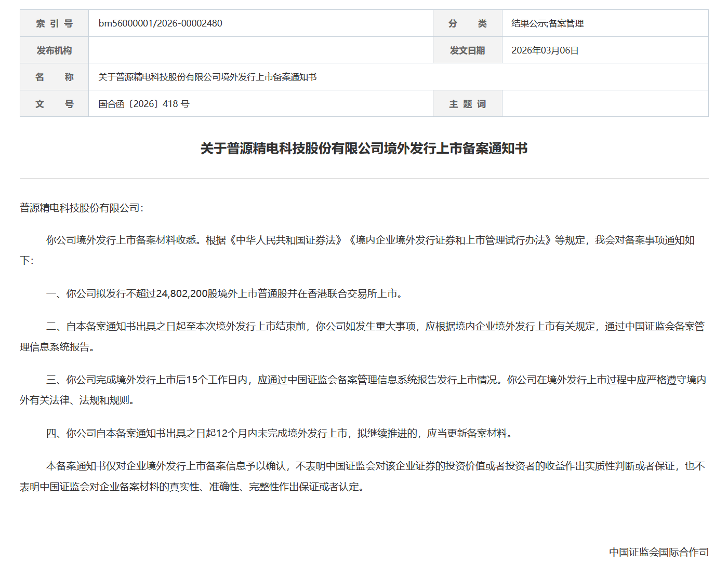728x564 pixels.
Task: Click the 发文日期 label cell
Action: 468,50
